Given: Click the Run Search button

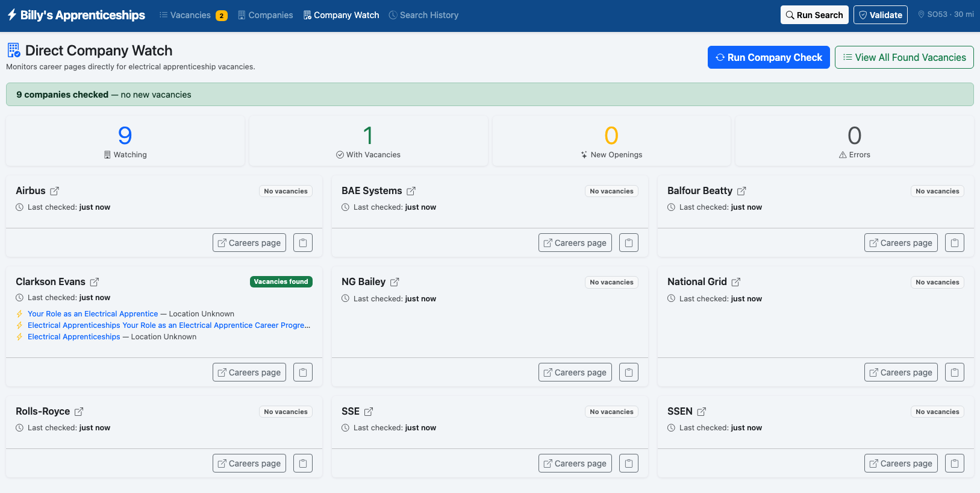Looking at the screenshot, I should click(814, 15).
